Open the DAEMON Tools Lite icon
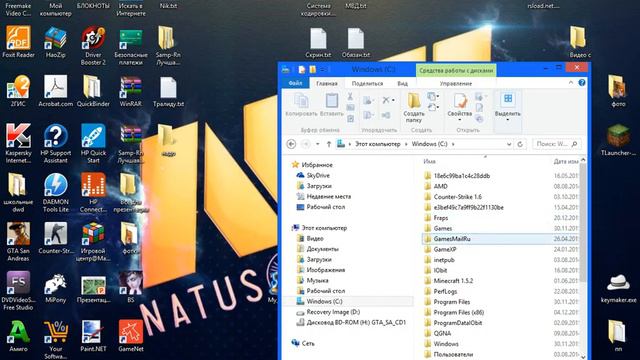 tap(56, 193)
